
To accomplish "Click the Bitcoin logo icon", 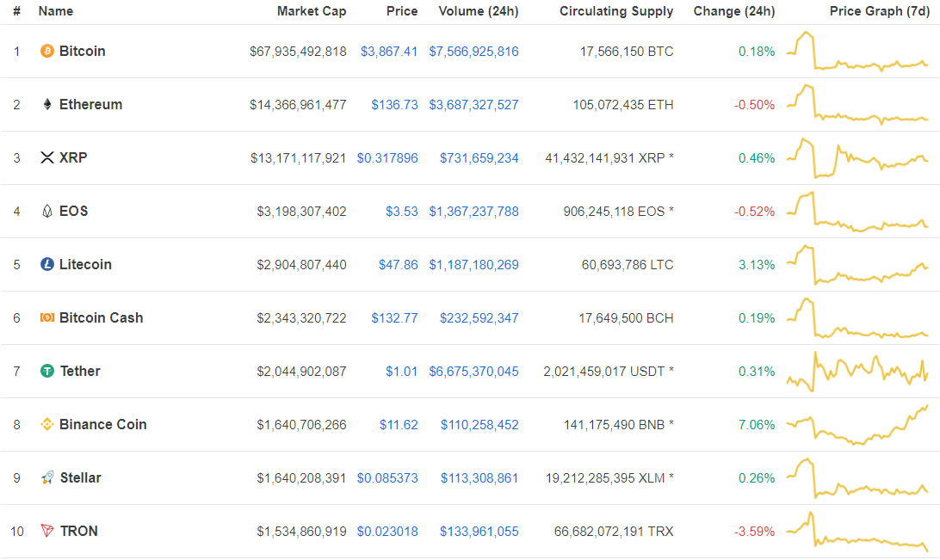I will 46,51.
